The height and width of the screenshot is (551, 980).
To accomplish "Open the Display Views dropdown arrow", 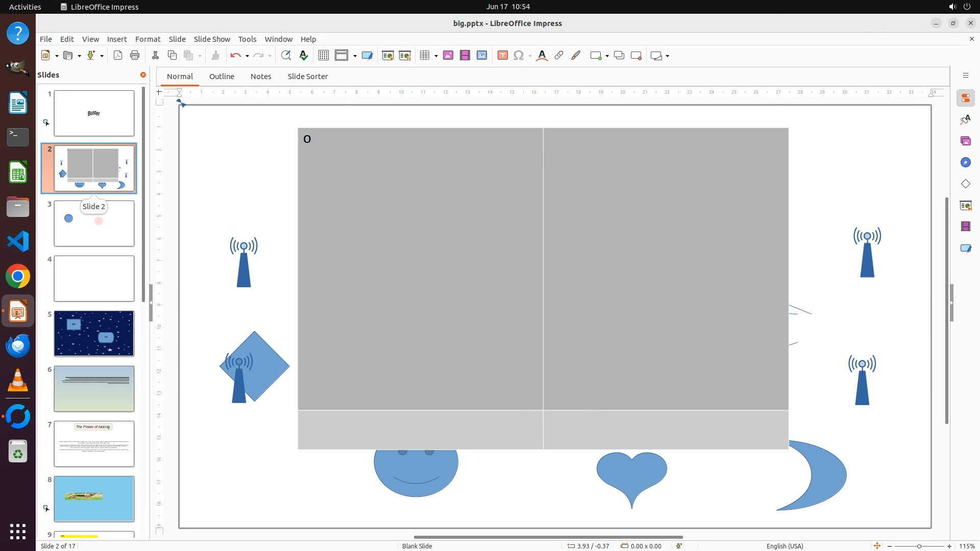I will (355, 56).
